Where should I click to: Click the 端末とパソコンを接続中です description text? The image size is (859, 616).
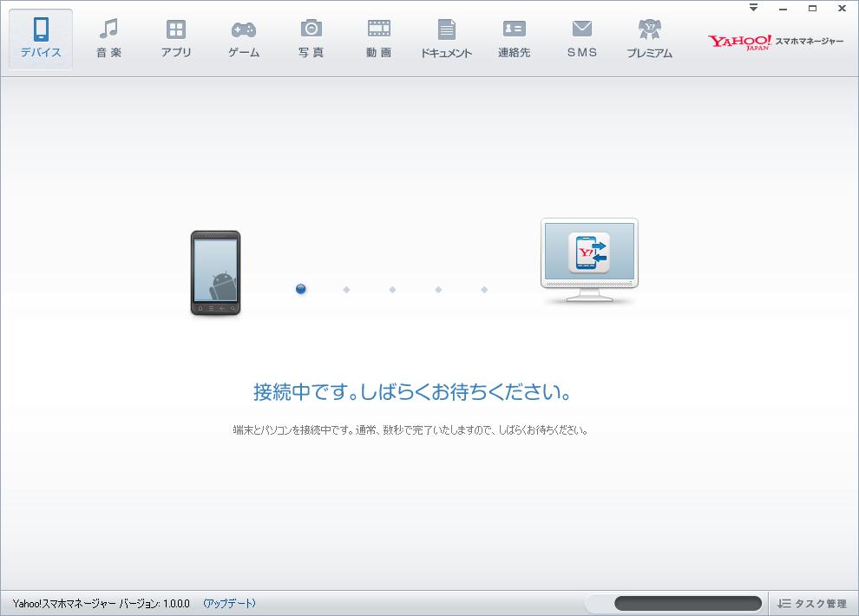click(410, 429)
